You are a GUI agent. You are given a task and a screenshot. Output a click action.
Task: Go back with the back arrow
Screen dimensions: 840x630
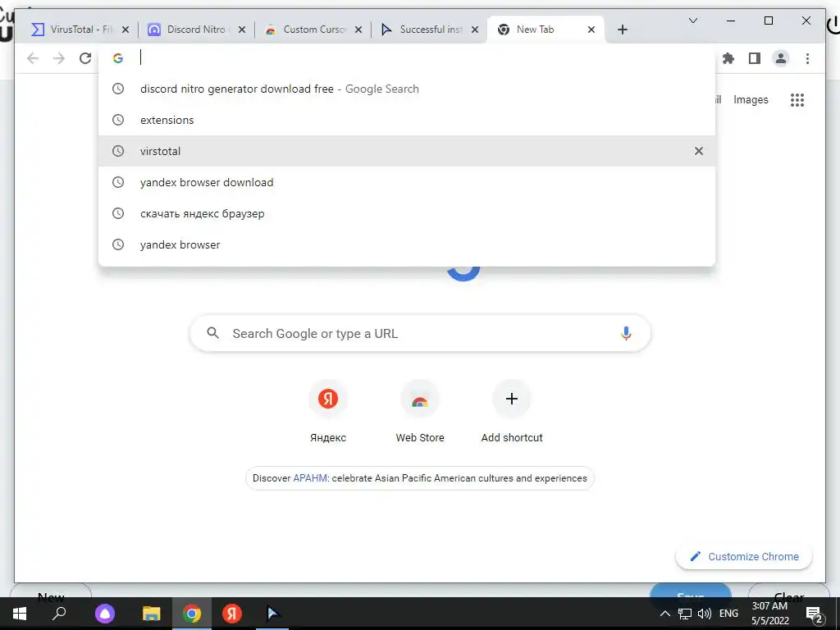tap(33, 58)
